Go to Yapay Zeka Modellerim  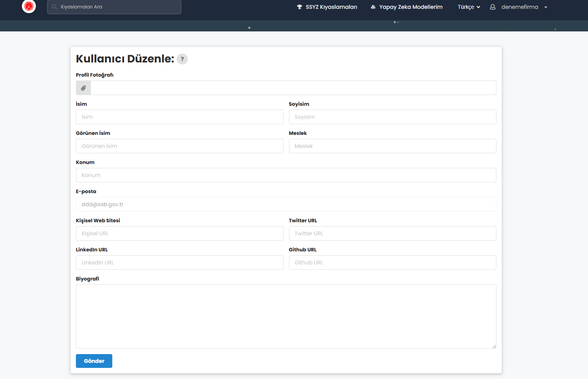[406, 7]
